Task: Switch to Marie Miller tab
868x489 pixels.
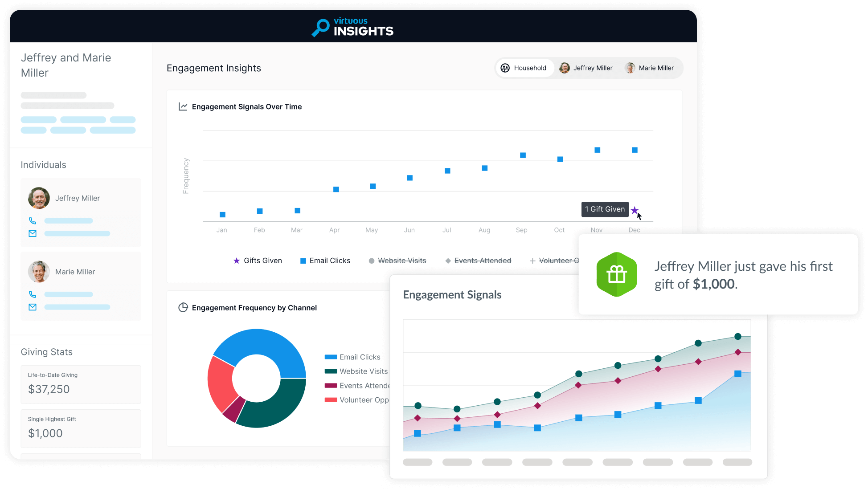Action: click(x=650, y=68)
